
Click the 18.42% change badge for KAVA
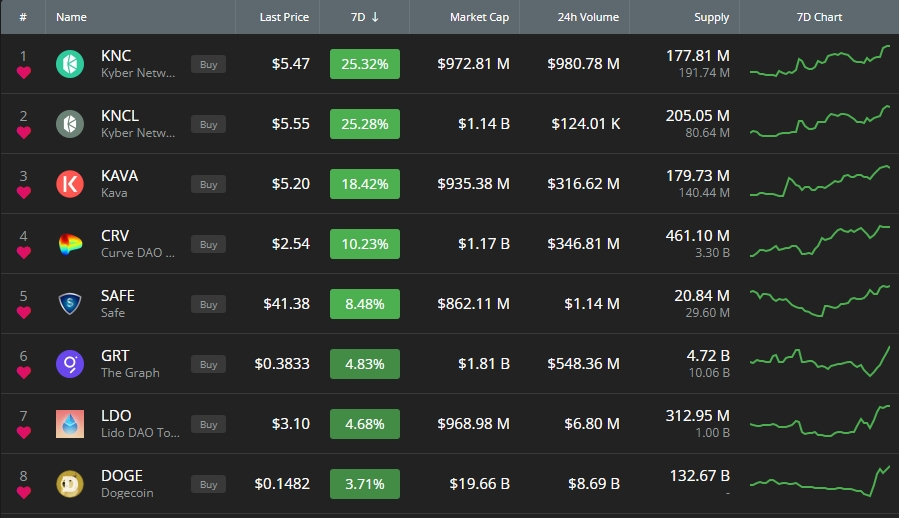tap(365, 184)
